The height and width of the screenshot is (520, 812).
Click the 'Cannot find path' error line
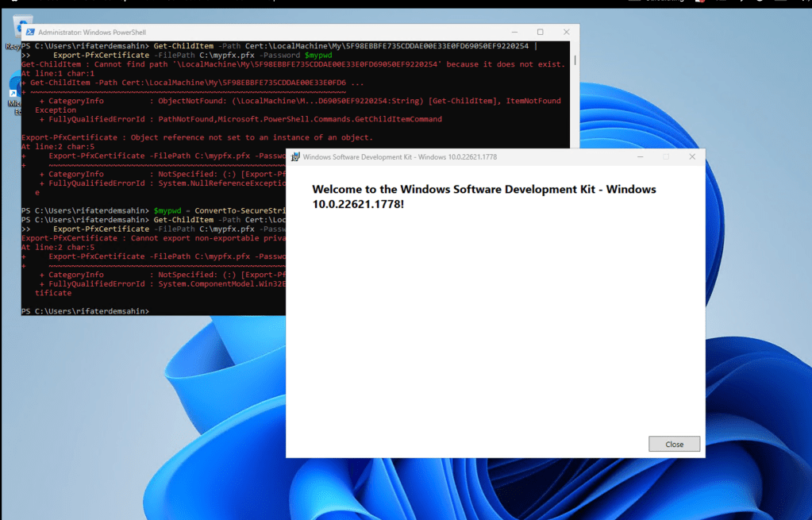pyautogui.click(x=293, y=64)
